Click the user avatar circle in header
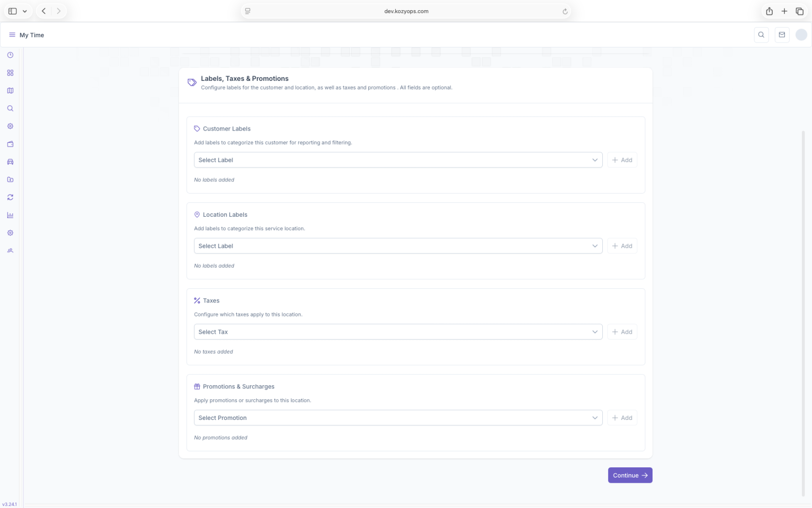Screen dimensions: 812x508 (x=801, y=35)
